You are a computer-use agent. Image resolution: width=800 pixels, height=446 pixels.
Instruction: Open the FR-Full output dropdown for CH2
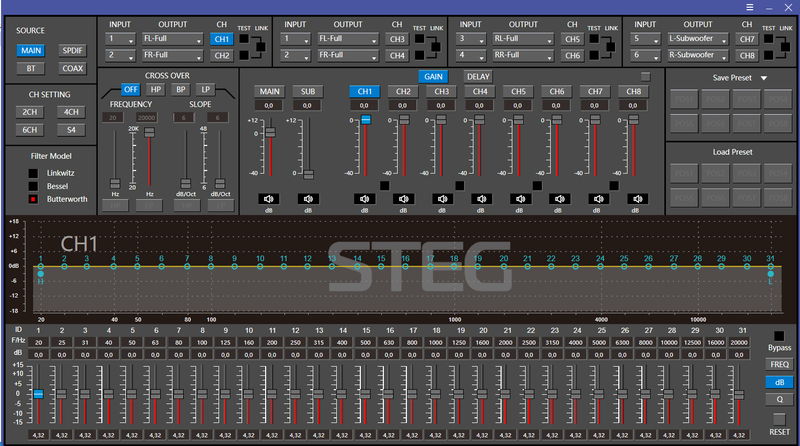click(172, 55)
